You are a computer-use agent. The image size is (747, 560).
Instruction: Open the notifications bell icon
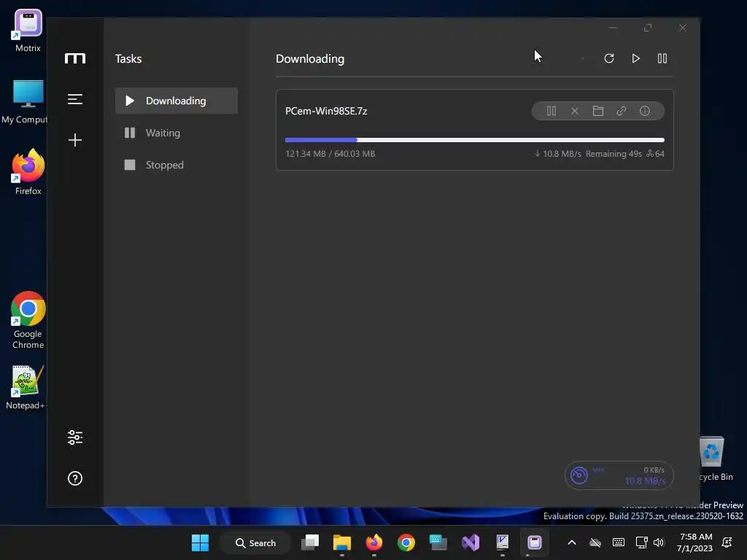pyautogui.click(x=727, y=542)
